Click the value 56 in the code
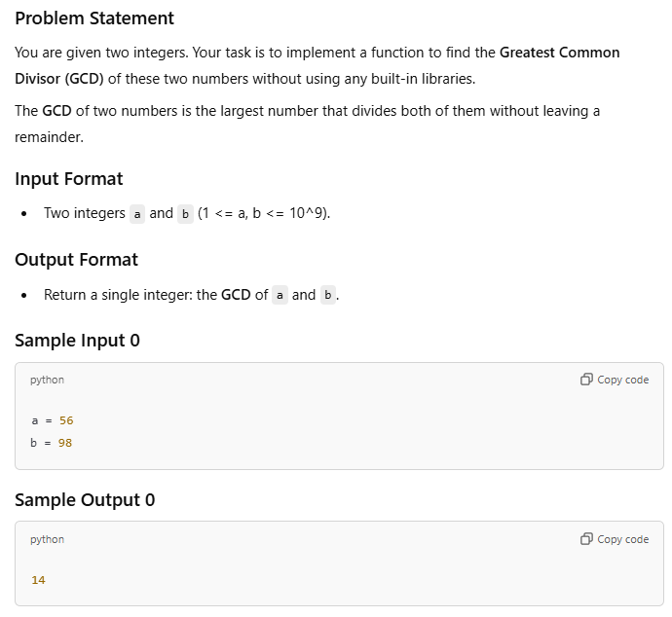 coord(66,420)
